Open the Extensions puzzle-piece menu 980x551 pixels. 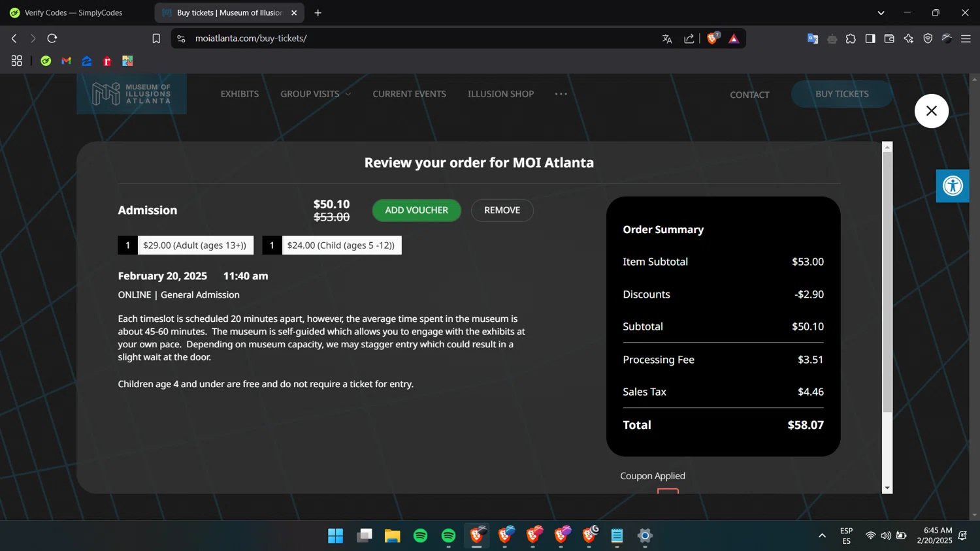[851, 39]
